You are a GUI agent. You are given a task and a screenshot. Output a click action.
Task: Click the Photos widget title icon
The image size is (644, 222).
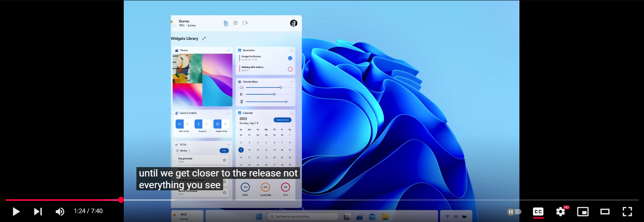177,50
